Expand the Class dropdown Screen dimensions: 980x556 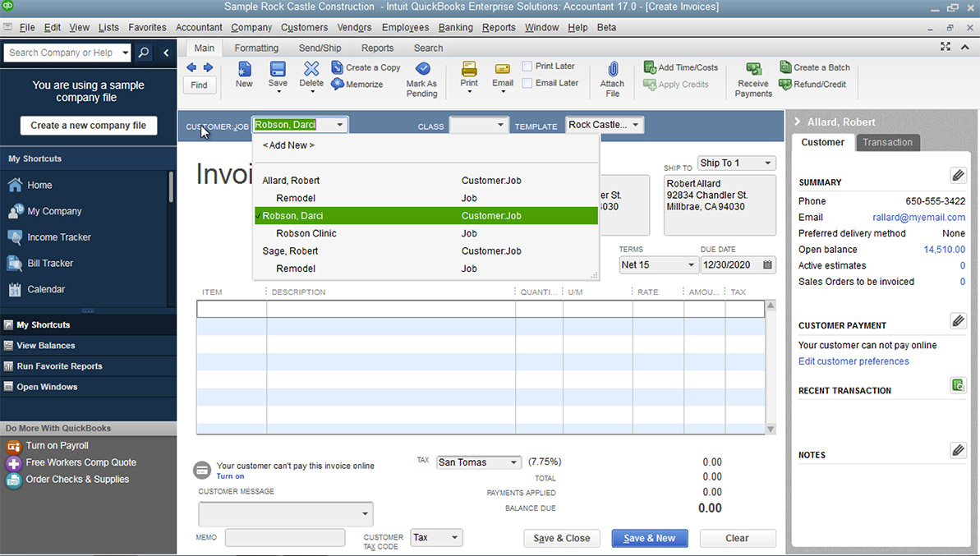point(500,125)
